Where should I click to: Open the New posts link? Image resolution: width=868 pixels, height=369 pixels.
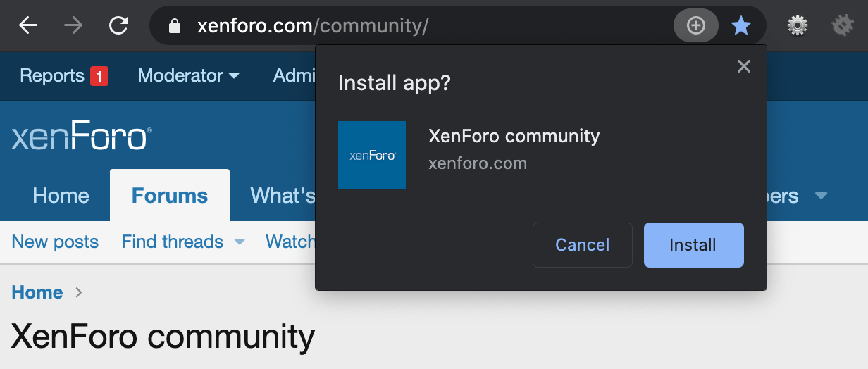tap(55, 242)
